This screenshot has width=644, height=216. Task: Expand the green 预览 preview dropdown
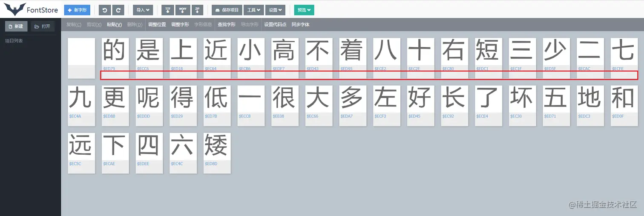pos(304,10)
